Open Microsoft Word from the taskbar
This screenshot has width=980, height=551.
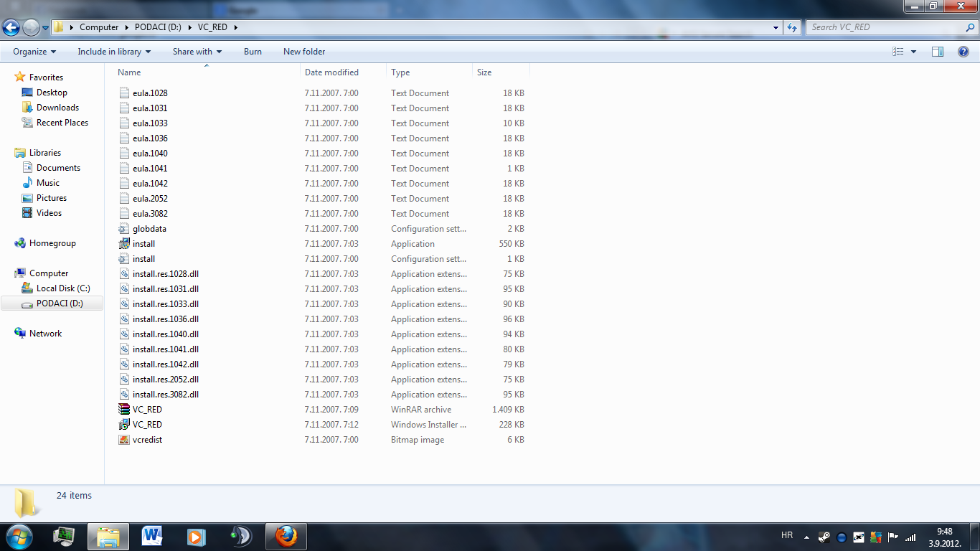[x=152, y=536]
